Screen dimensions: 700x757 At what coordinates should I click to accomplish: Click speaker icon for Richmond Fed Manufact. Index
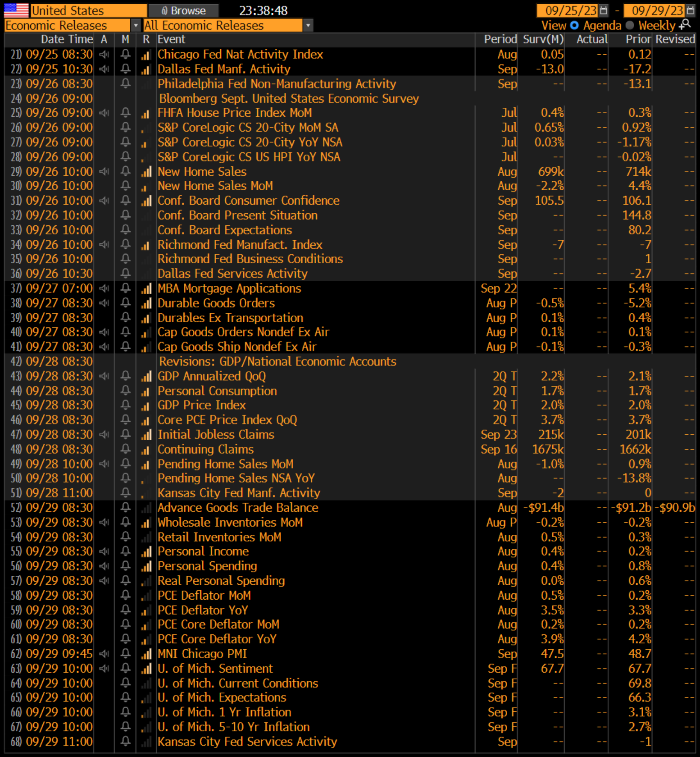tap(104, 244)
